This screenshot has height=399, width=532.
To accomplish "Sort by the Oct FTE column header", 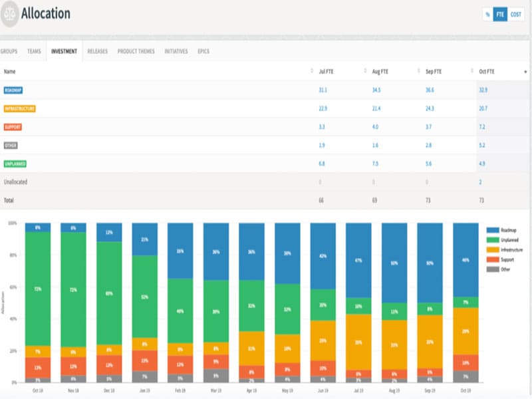I will coord(486,71).
